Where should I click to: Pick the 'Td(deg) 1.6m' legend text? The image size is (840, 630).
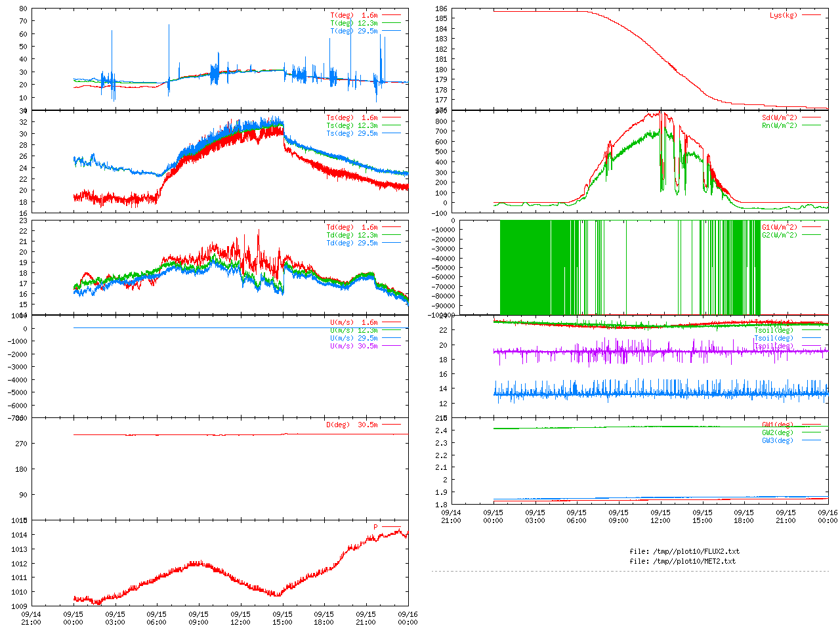(x=352, y=227)
